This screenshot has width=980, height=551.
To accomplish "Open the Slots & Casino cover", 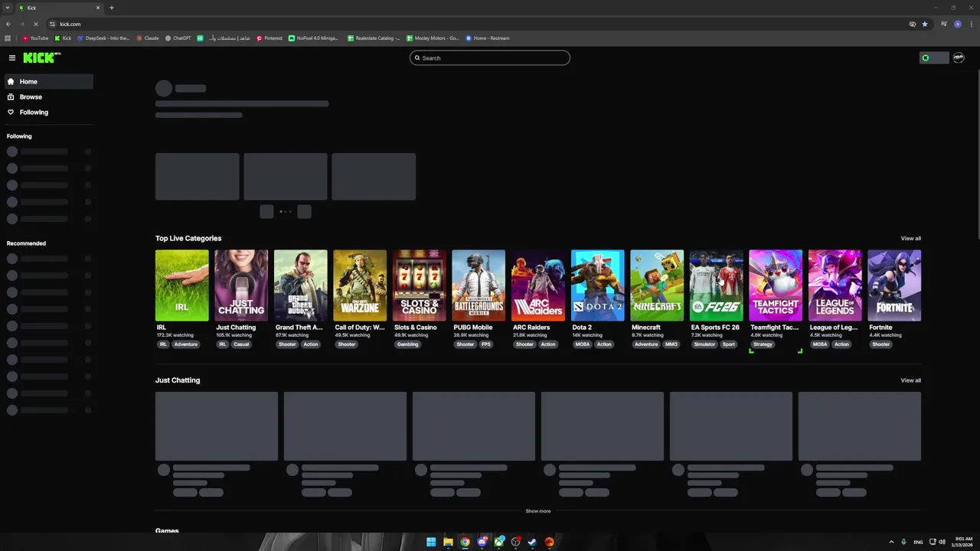I will click(419, 285).
